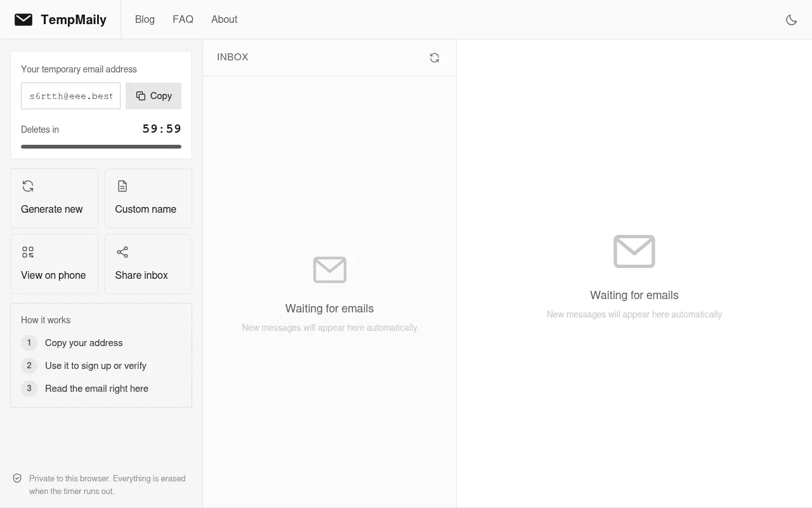Click the "How it works" heading
Viewport: 812px width, 508px height.
coord(46,320)
